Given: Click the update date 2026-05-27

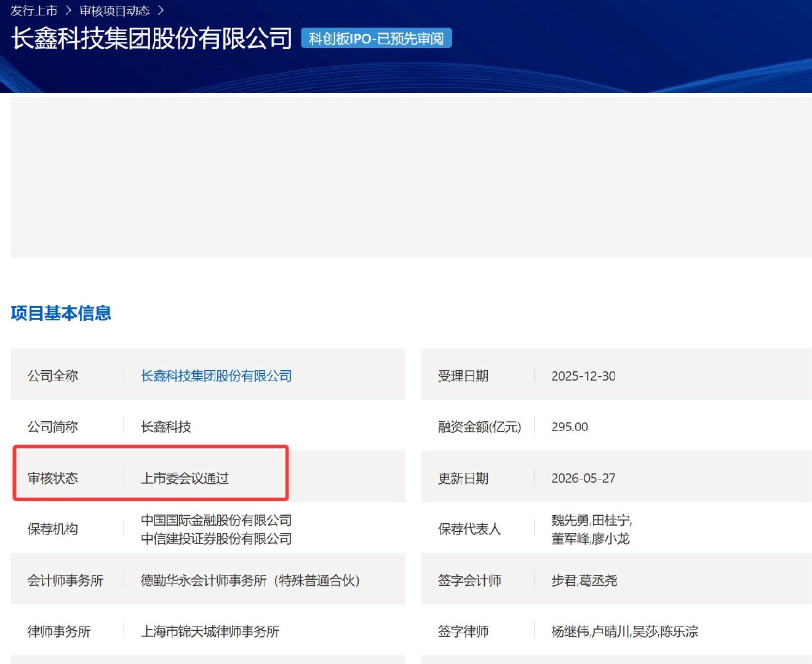Looking at the screenshot, I should (x=584, y=478).
